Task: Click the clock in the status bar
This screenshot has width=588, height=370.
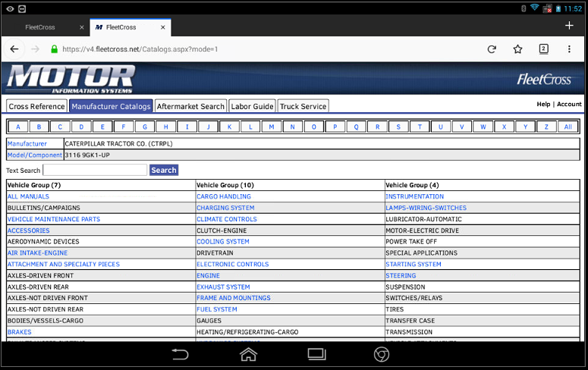Action: tap(573, 8)
